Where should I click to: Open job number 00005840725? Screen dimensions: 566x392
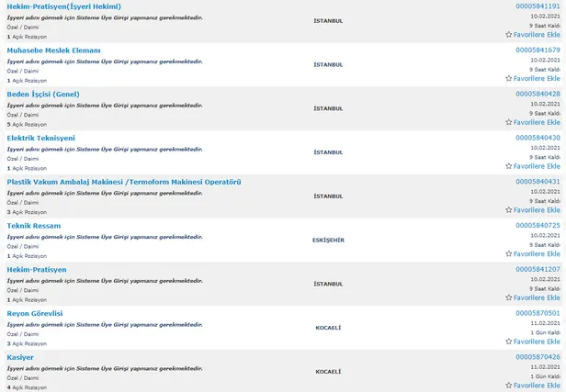pos(538,226)
